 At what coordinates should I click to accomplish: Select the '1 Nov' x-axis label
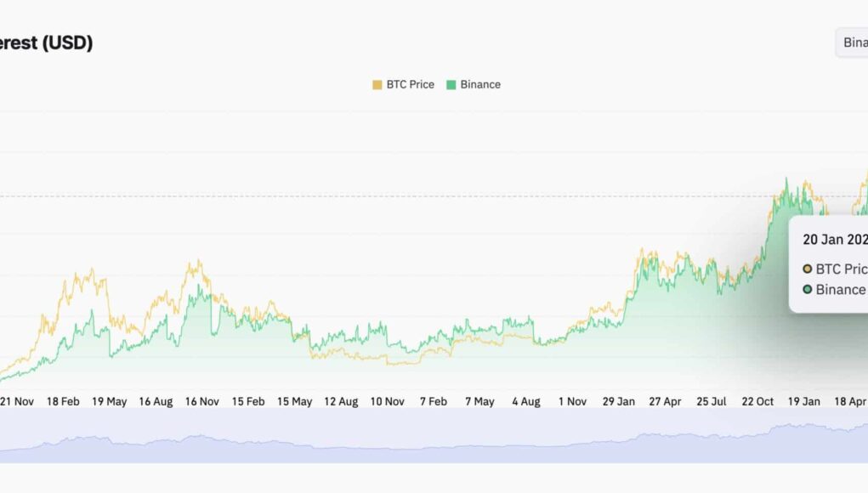coord(571,401)
